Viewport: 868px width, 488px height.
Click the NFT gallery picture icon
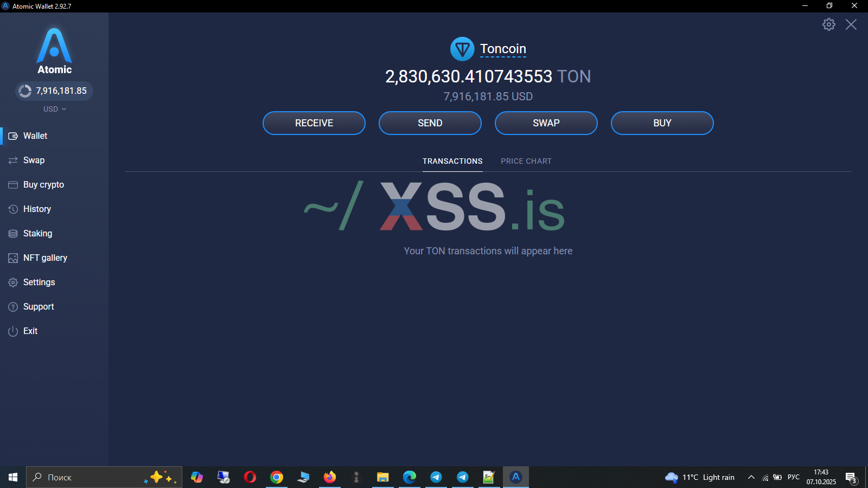click(x=13, y=258)
